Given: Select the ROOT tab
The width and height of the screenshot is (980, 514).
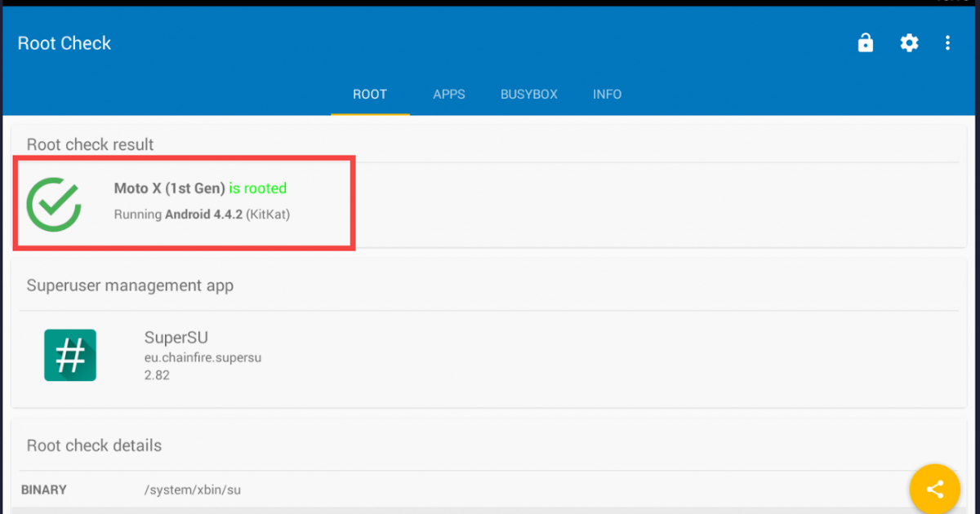Looking at the screenshot, I should 370,95.
